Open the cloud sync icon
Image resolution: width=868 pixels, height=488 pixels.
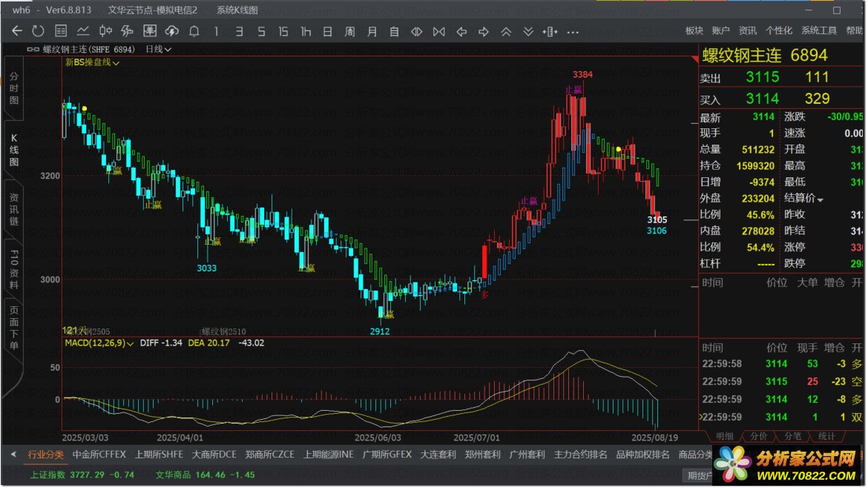click(x=171, y=32)
